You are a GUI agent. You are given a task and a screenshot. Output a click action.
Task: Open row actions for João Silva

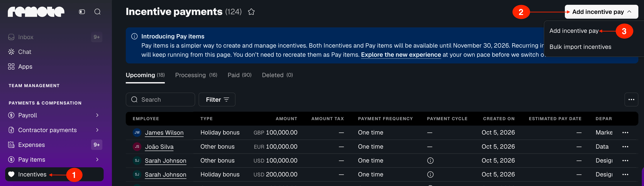click(625, 147)
